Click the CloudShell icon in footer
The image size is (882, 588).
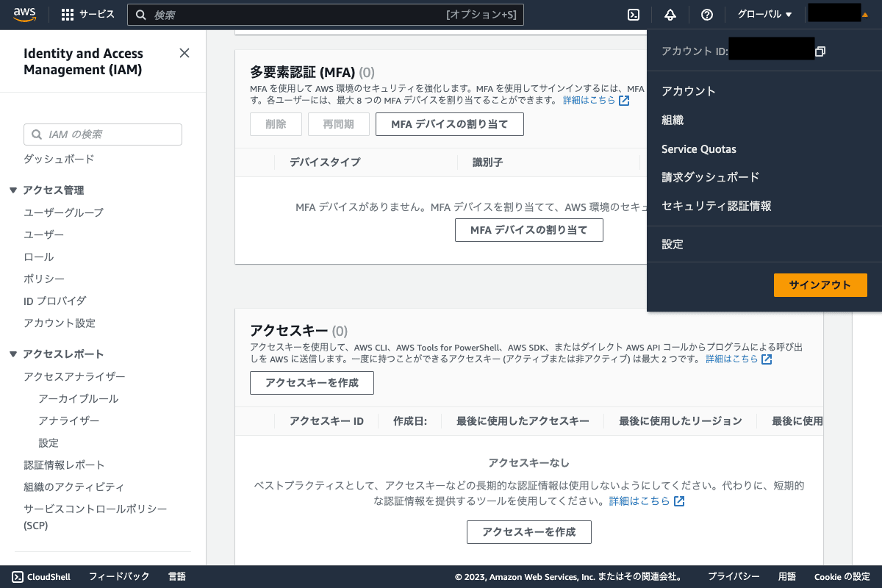click(18, 577)
